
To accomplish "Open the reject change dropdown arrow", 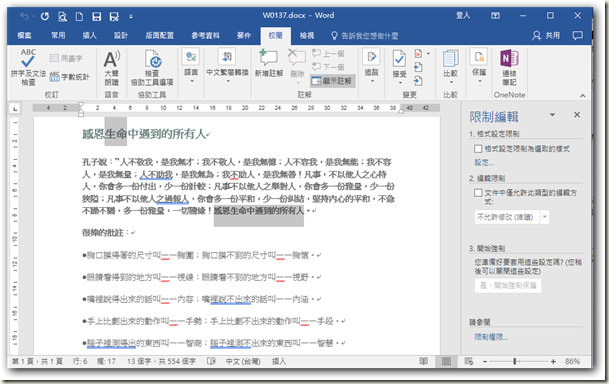I will click(x=428, y=54).
